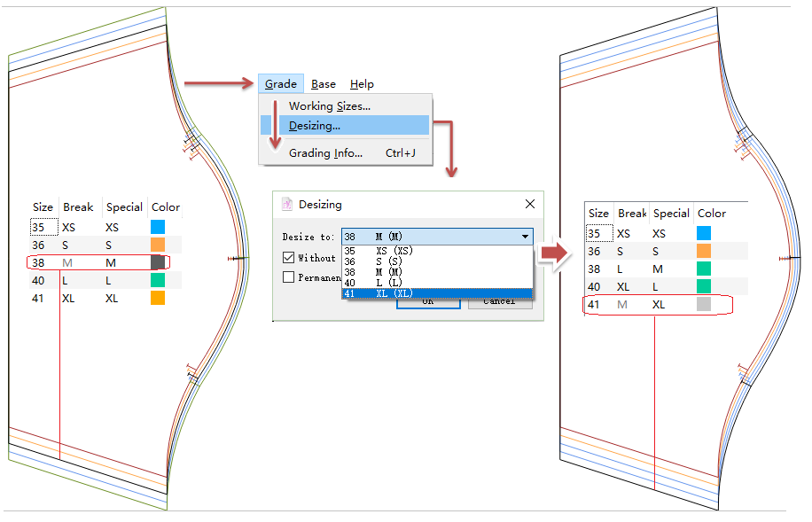The height and width of the screenshot is (522, 812).
Task: Enable the "Permanent" checkbox
Action: [x=288, y=277]
